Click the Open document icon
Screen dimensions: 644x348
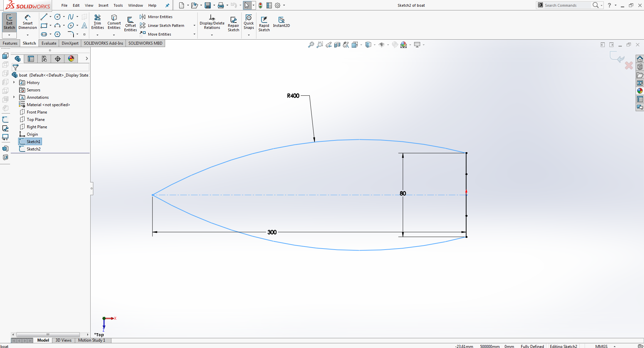click(194, 5)
